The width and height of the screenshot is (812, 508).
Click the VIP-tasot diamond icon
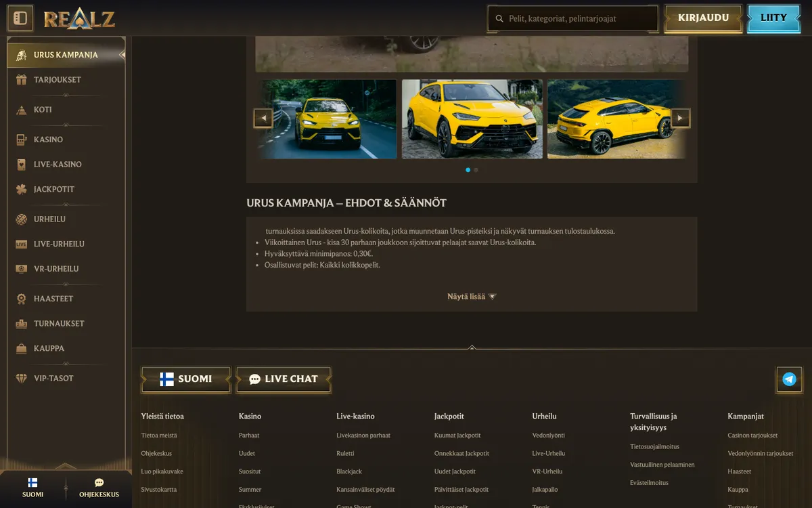coord(21,379)
